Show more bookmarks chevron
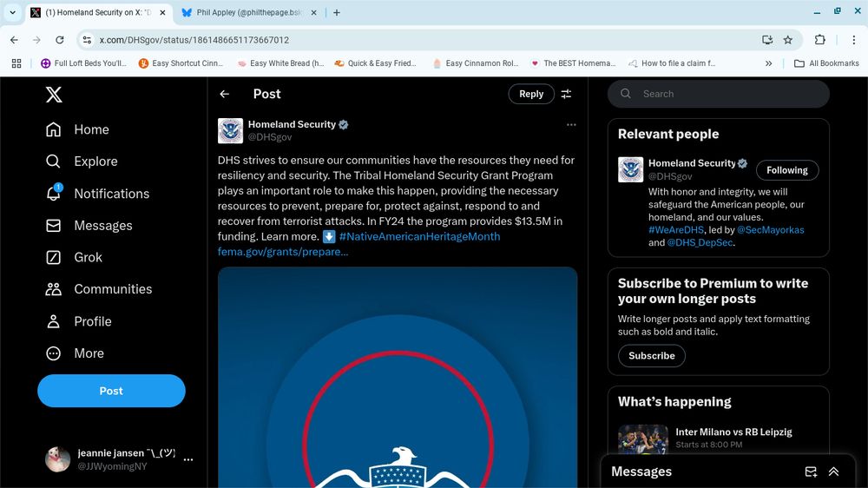Screen dimensions: 868x488 pos(768,63)
